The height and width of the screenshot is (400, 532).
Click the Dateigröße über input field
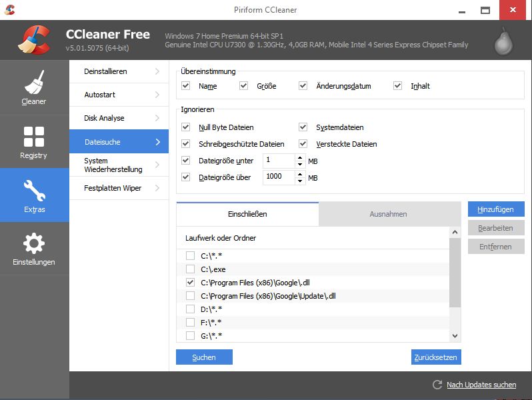tap(278, 177)
